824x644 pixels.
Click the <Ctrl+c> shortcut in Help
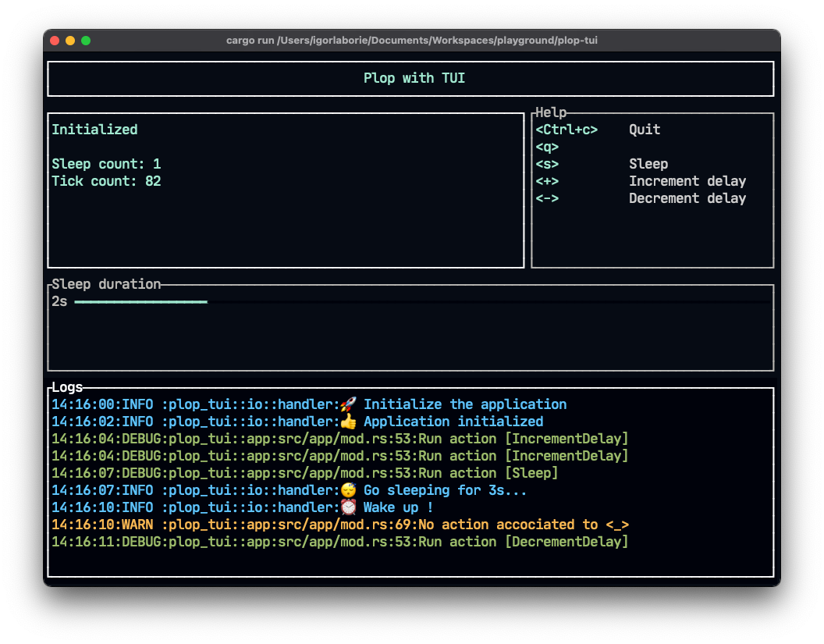(x=566, y=130)
